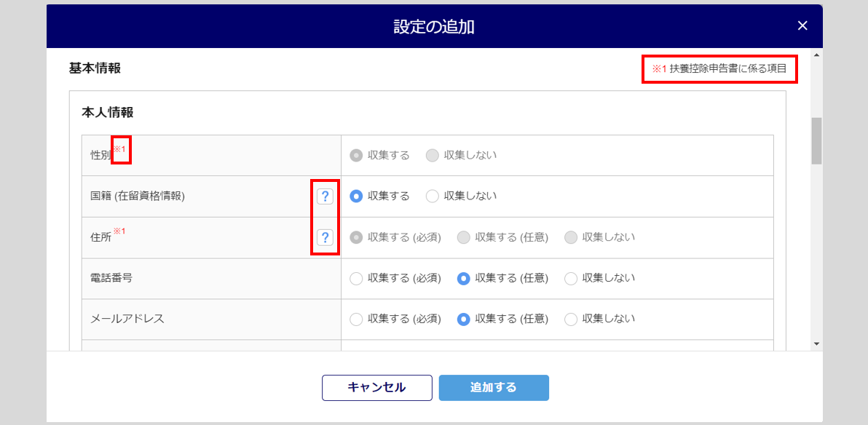This screenshot has height=425, width=868.
Task: Click the 追加する button
Action: pos(494,387)
